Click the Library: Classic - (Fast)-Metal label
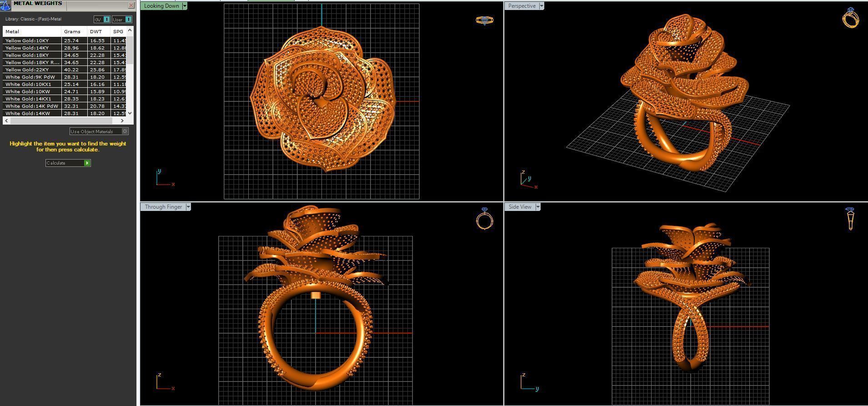The width and height of the screenshot is (868, 406). [x=33, y=19]
